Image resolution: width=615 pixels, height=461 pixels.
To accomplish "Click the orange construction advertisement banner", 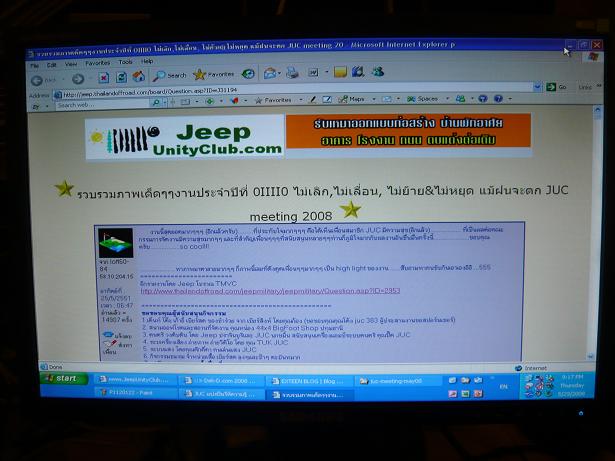I will (407, 136).
